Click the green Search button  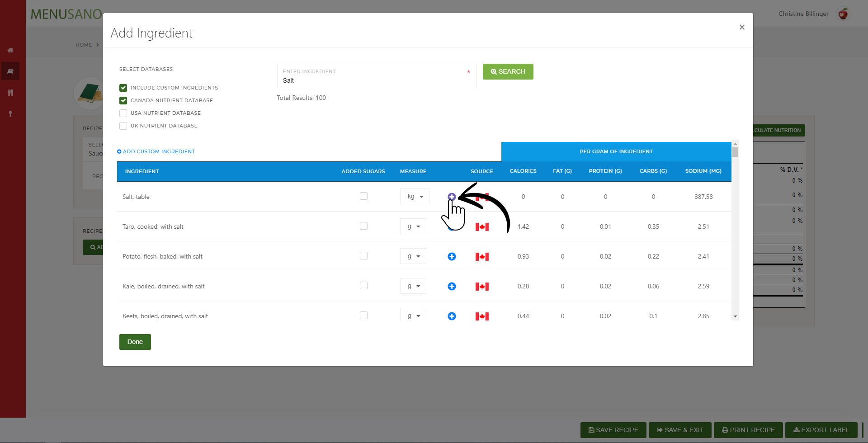point(508,71)
